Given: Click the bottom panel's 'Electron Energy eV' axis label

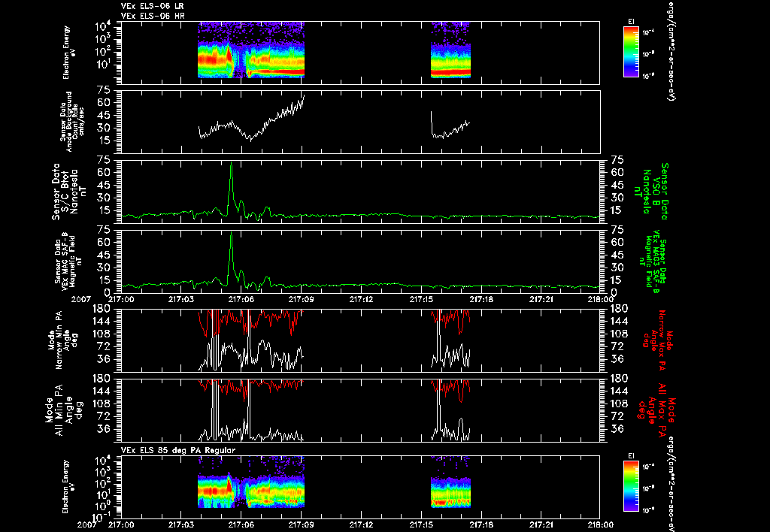Looking at the screenshot, I should coord(69,487).
